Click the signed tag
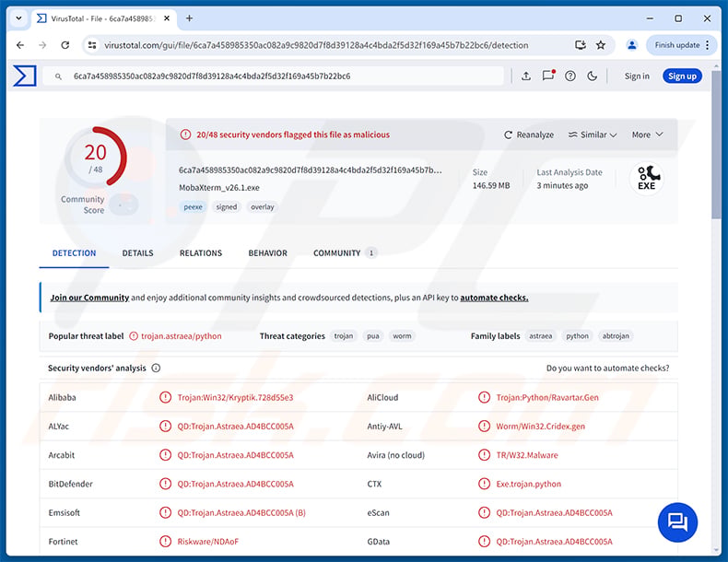 [x=226, y=207]
